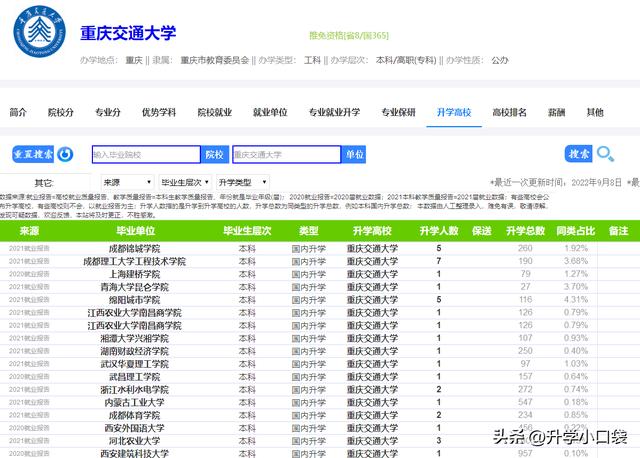Image resolution: width=640 pixels, height=458 pixels.
Task: Click the 浙江水利水电学院 cell
Action: [134, 390]
